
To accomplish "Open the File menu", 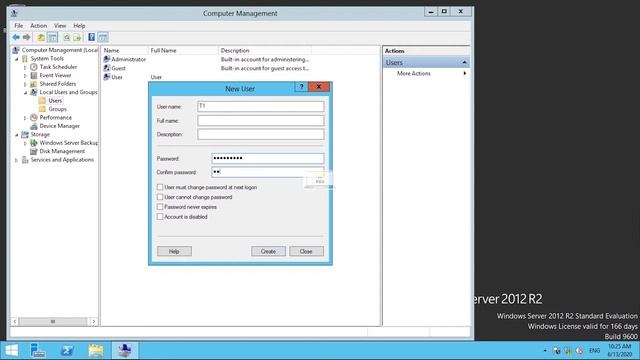I will (x=19, y=26).
